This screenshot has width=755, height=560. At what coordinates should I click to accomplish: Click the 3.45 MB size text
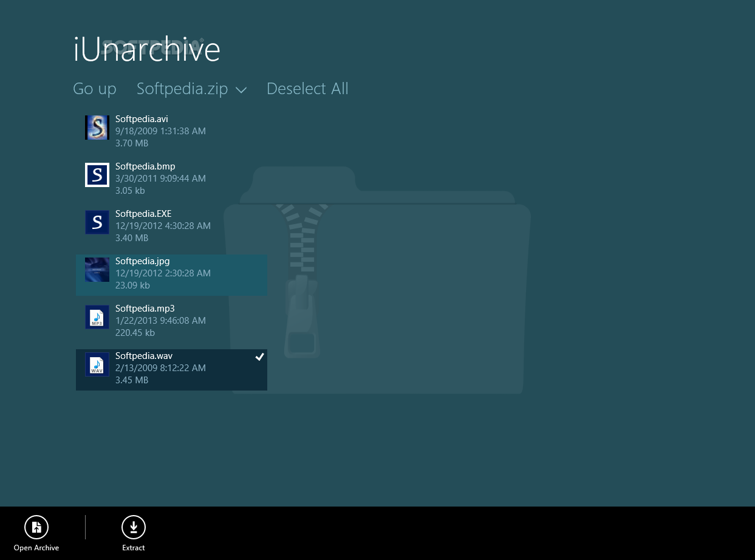132,380
